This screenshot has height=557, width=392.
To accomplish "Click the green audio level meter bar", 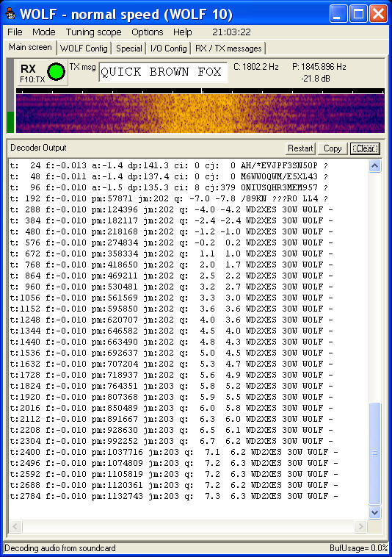I will tap(10, 122).
